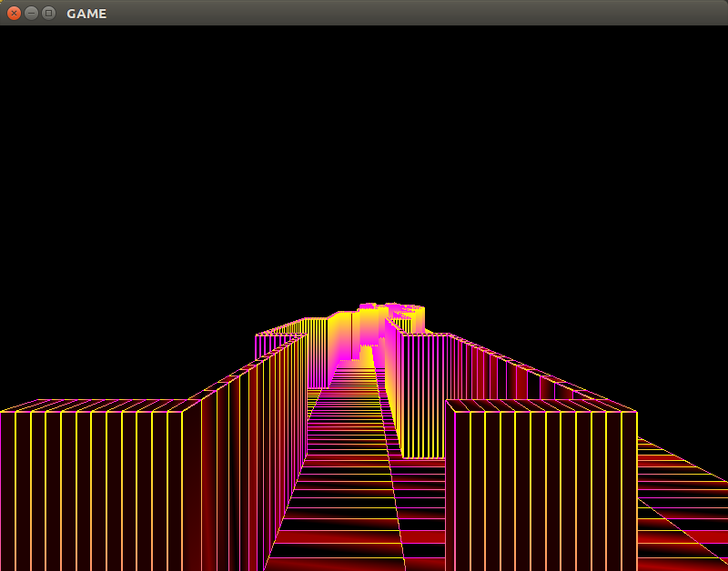The image size is (728, 571).
Task: Click the GAME title text
Action: click(86, 14)
